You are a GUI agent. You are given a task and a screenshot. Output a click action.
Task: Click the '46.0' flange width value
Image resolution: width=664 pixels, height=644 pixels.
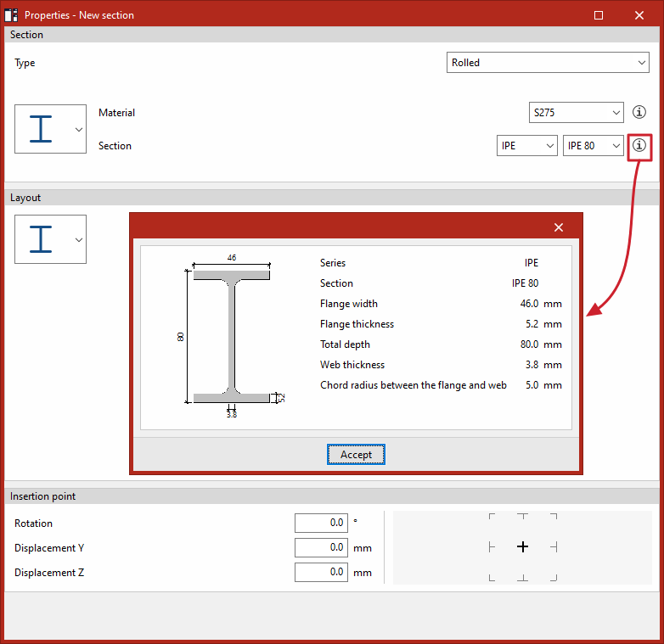529,304
